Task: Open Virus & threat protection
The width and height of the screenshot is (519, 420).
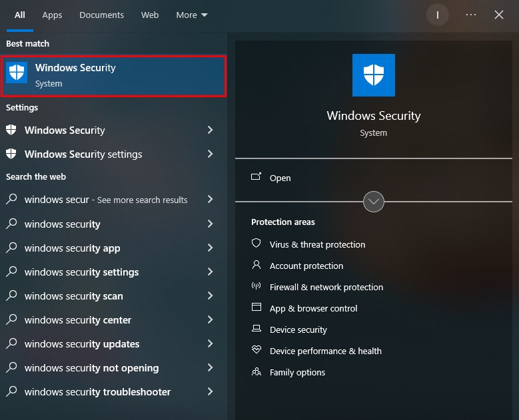Action: (317, 244)
